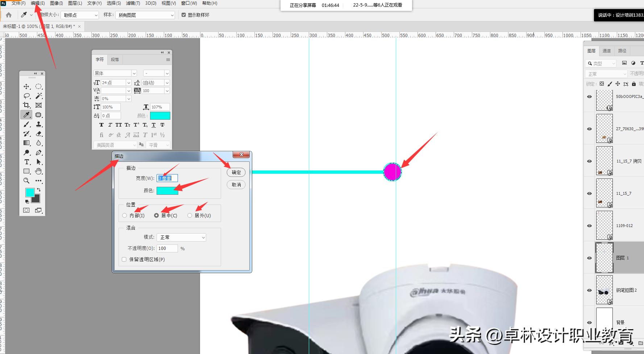Select the History Brush tool
The image size is (644, 354).
pos(26,134)
